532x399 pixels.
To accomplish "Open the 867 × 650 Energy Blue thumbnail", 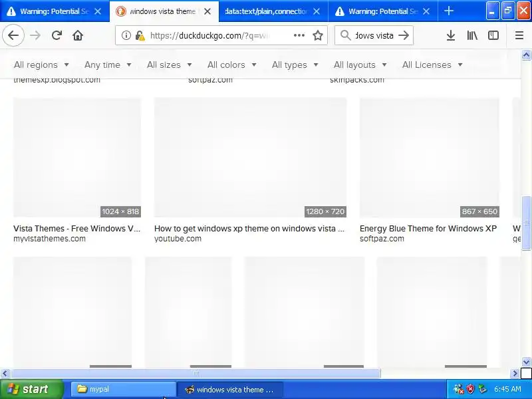I will (x=429, y=158).
